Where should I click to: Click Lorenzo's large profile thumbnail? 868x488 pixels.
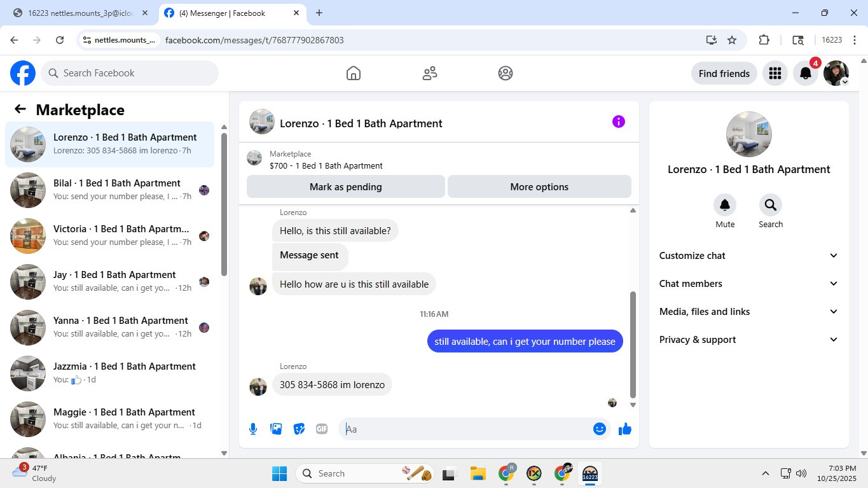(x=749, y=134)
